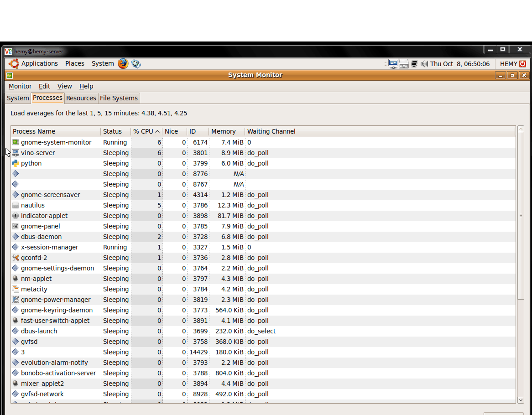The image size is (532, 415).
Task: Click the indicator-applet process icon
Action: click(15, 216)
